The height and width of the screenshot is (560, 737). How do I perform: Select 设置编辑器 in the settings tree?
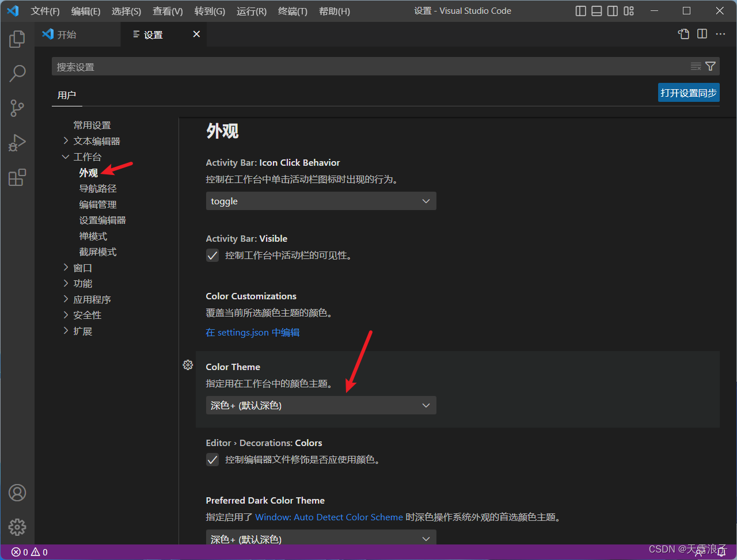click(102, 220)
